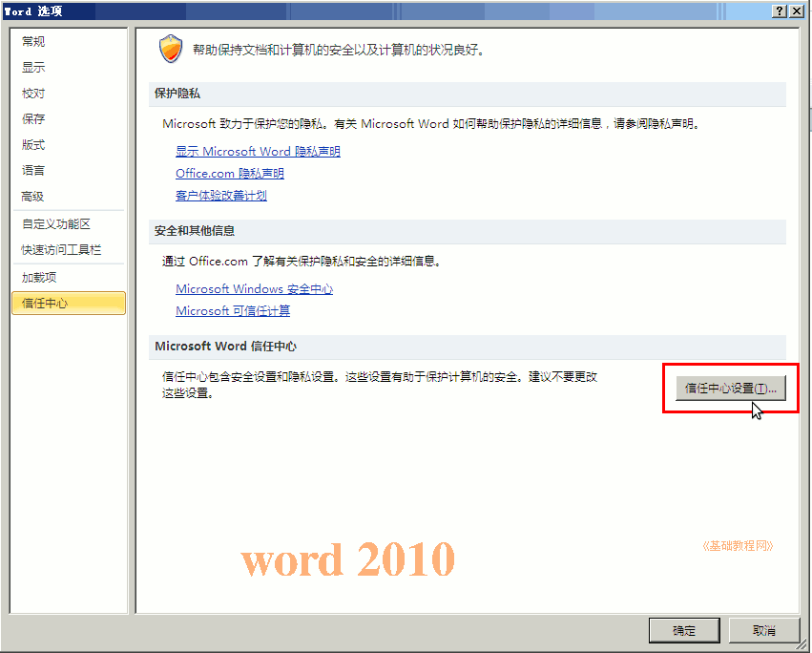Image resolution: width=812 pixels, height=653 pixels.
Task: Open the 高级 options page
Action: [x=69, y=197]
